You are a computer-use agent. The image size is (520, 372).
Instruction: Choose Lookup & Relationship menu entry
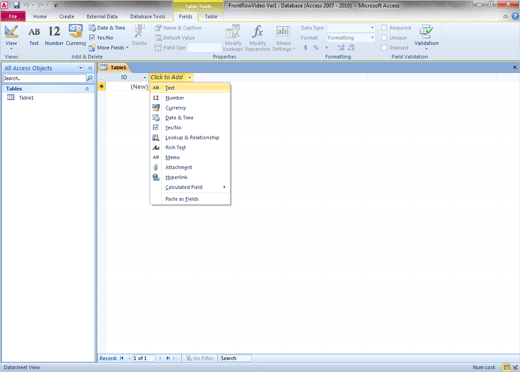tap(190, 137)
